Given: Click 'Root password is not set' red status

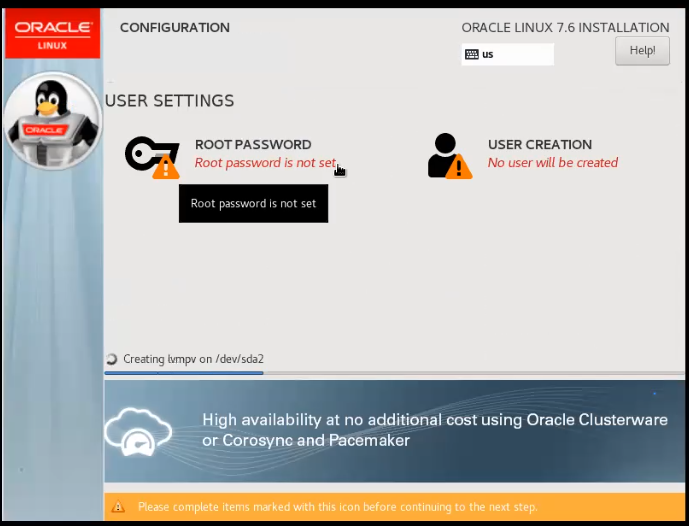Looking at the screenshot, I should 265,163.
